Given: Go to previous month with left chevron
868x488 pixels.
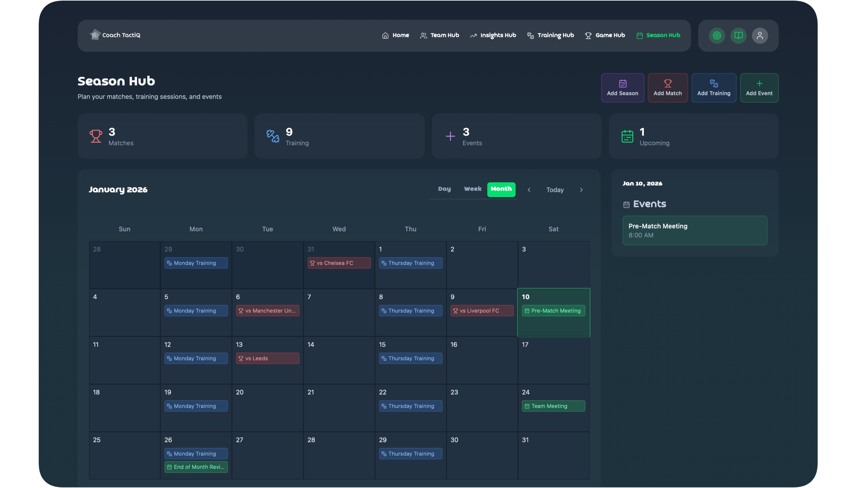Looking at the screenshot, I should (529, 190).
